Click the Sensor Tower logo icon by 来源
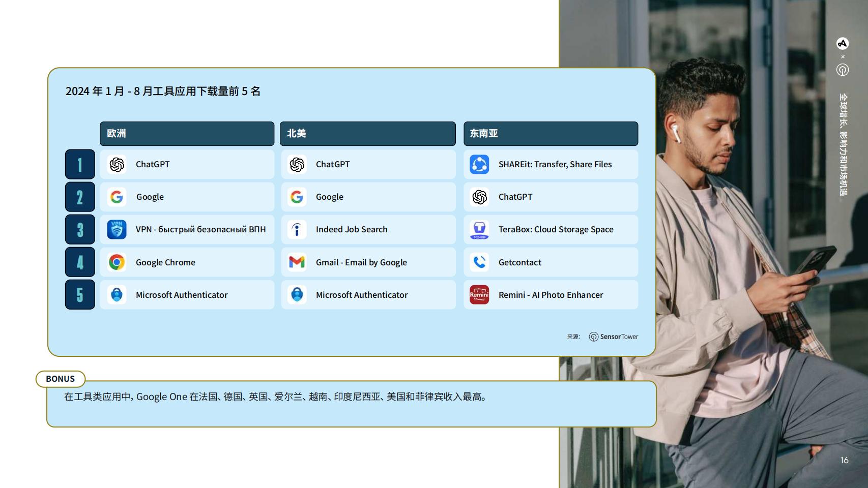Viewport: 868px width, 488px height. point(593,337)
